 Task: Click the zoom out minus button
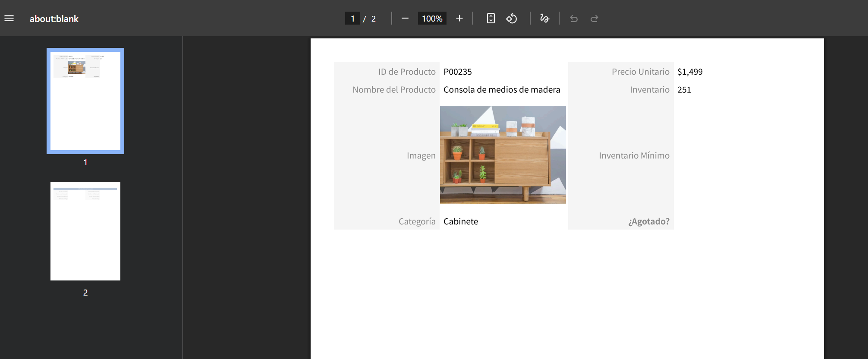click(x=405, y=18)
